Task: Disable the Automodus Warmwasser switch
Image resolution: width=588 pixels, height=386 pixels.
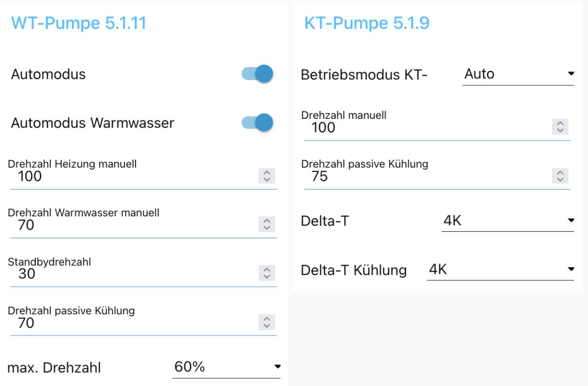Action: click(257, 123)
